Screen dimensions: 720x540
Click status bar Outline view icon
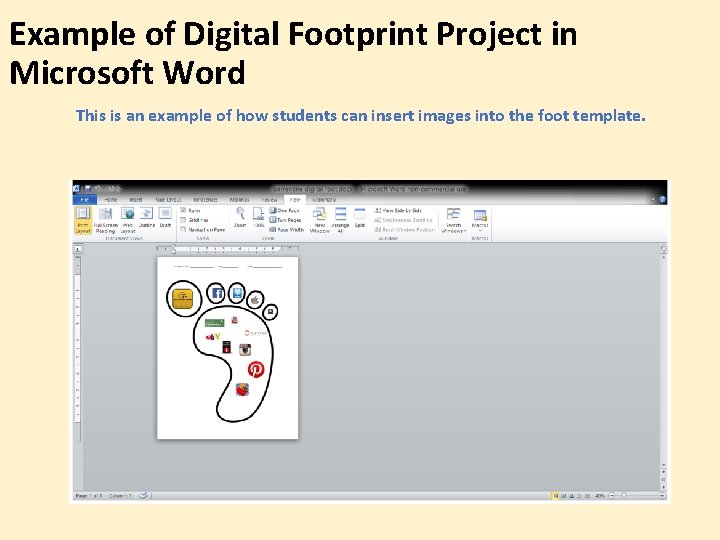tap(579, 496)
